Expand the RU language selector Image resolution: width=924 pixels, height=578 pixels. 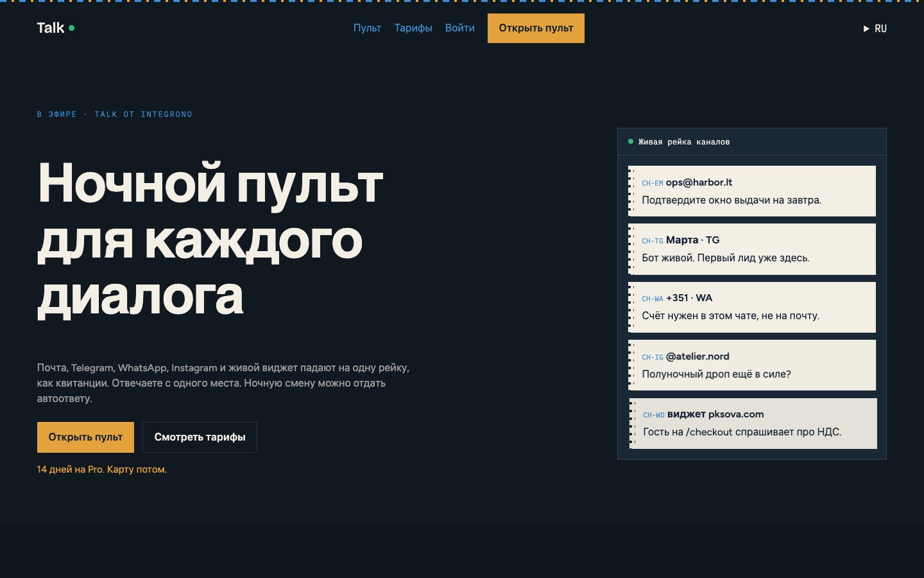tap(875, 28)
